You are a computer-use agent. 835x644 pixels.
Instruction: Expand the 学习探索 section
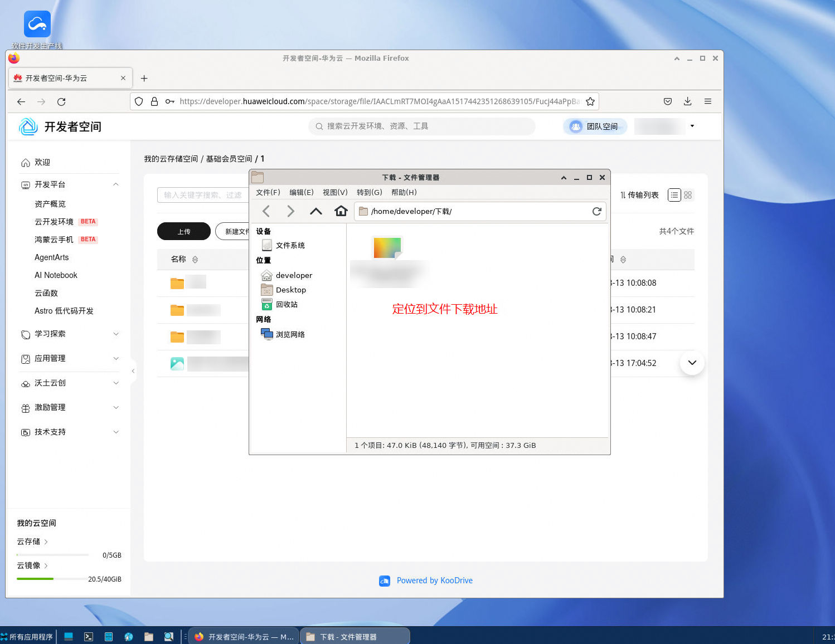[116, 334]
